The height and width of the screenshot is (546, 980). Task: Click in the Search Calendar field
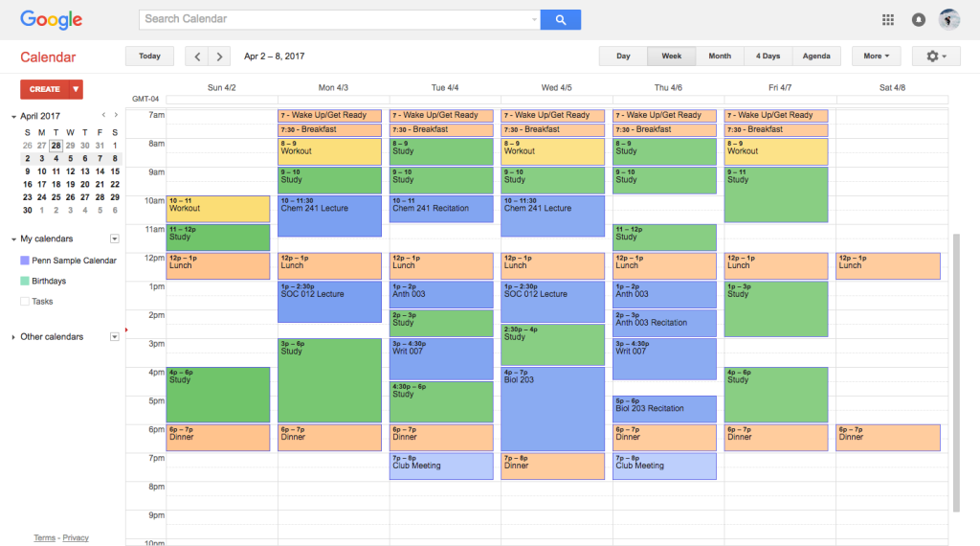pos(335,19)
